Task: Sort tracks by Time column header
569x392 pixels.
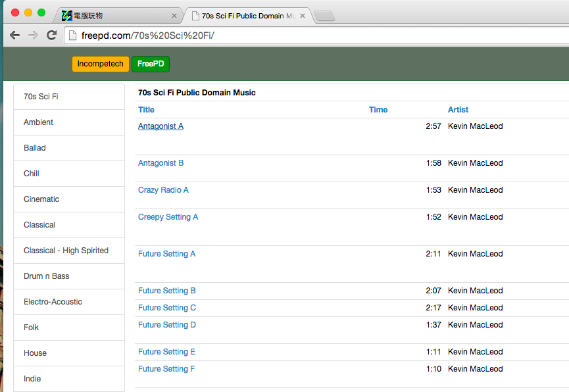Action: tap(378, 110)
